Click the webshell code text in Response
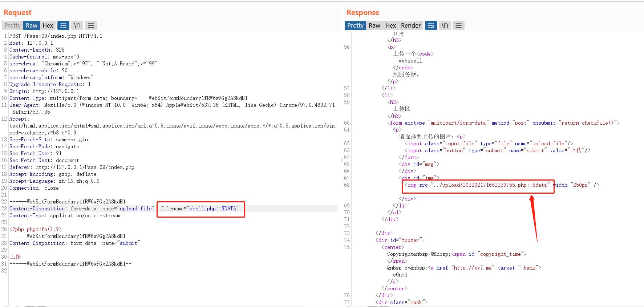This screenshot has width=644, height=307. pyautogui.click(x=410, y=61)
